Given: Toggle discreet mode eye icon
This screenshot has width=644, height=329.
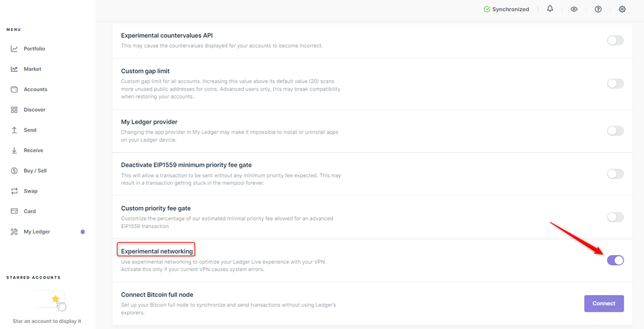Looking at the screenshot, I should (x=574, y=9).
